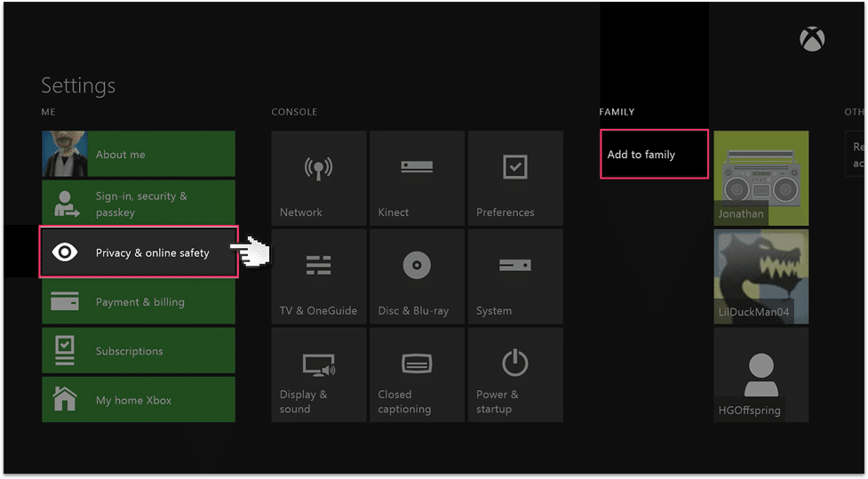Click the Network label text
Screen dimensions: 868x479
click(300, 212)
